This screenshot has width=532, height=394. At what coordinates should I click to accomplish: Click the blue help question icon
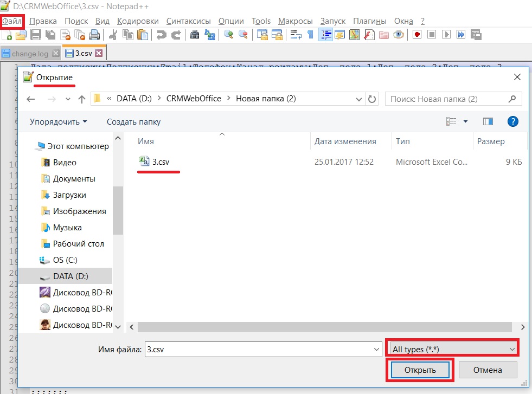point(512,121)
